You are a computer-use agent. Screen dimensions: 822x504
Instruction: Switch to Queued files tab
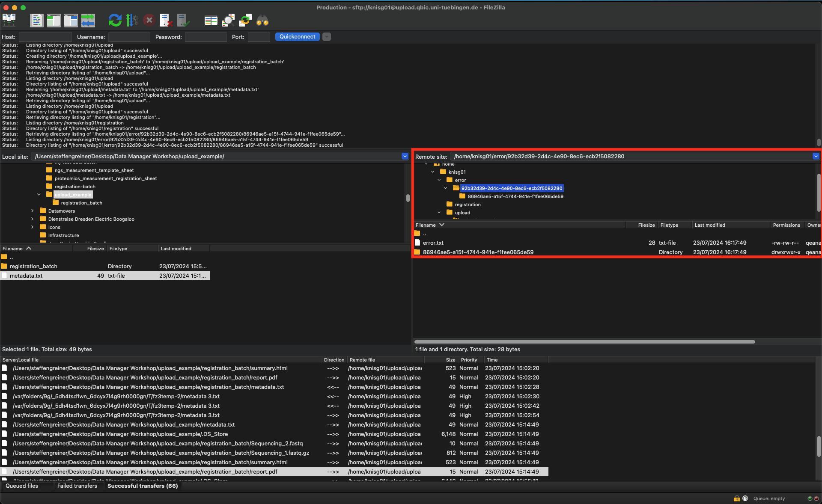coord(22,486)
